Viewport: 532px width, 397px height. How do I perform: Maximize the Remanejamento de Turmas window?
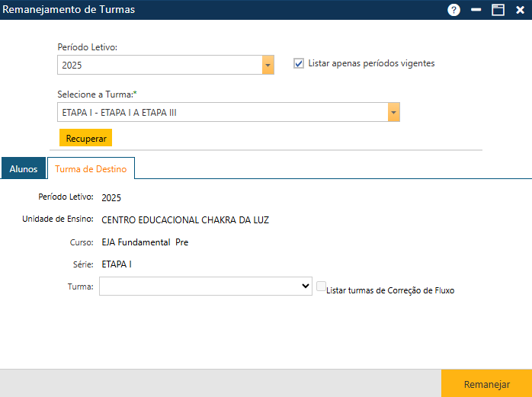coord(498,10)
